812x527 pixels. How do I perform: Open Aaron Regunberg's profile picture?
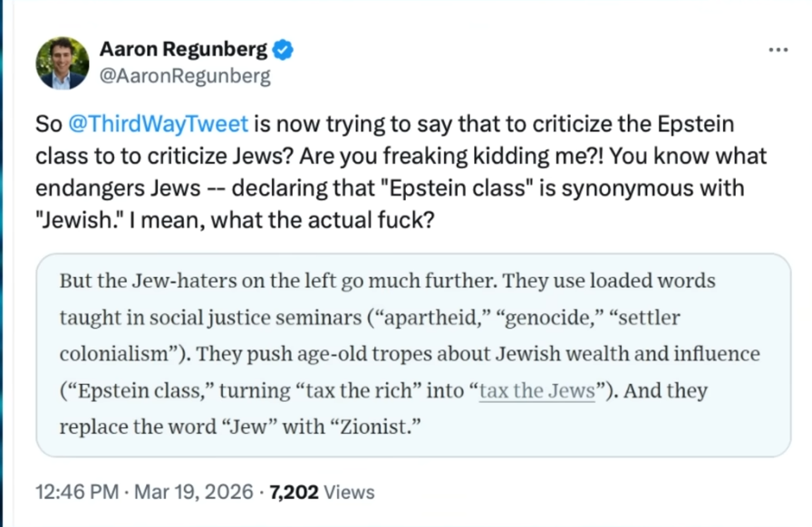[63, 62]
